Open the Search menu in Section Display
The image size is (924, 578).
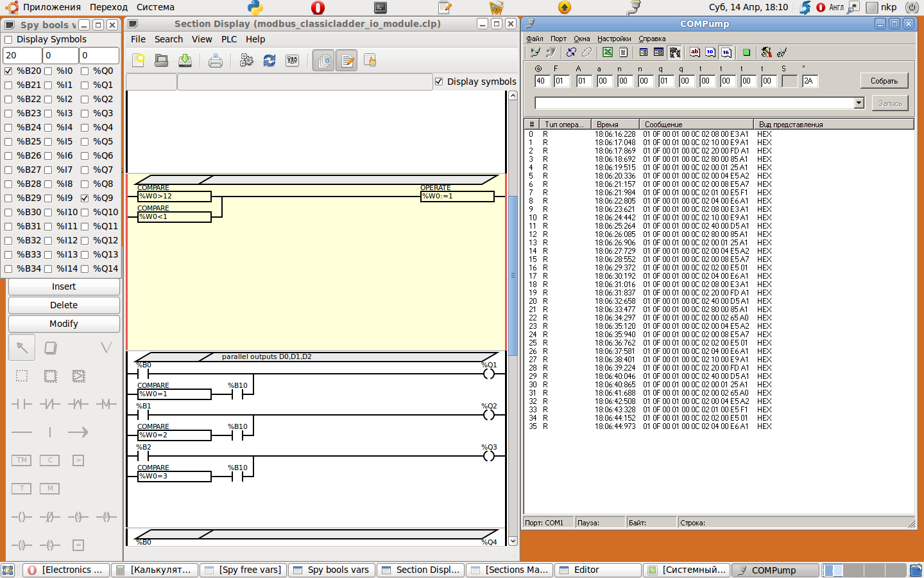tap(169, 39)
